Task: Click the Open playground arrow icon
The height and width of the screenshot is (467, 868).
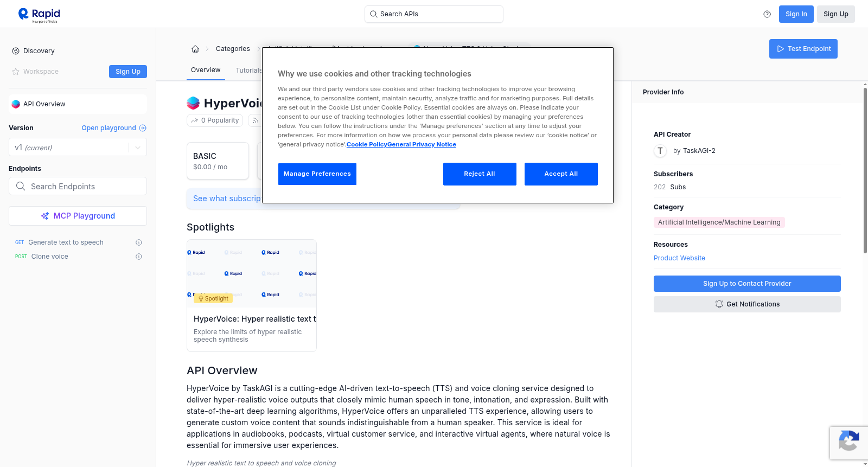Action: coord(143,128)
